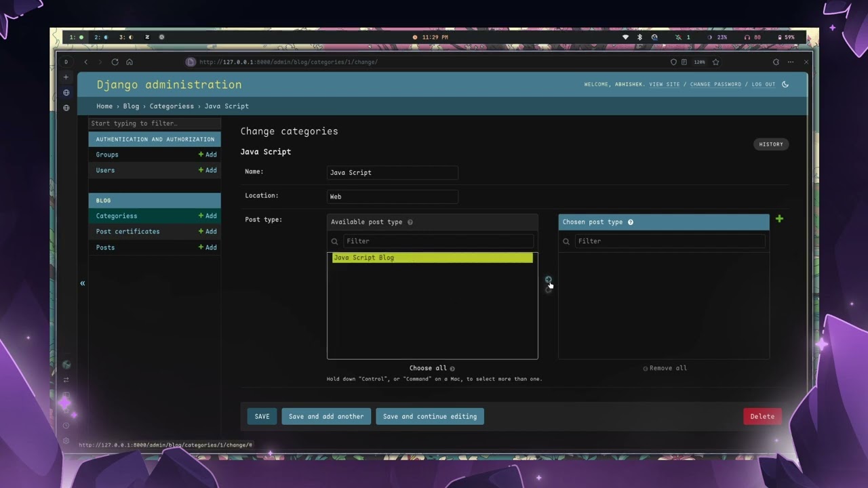868x488 pixels.
Task: Switch to workspace 2 in the top bar
Action: point(101,37)
